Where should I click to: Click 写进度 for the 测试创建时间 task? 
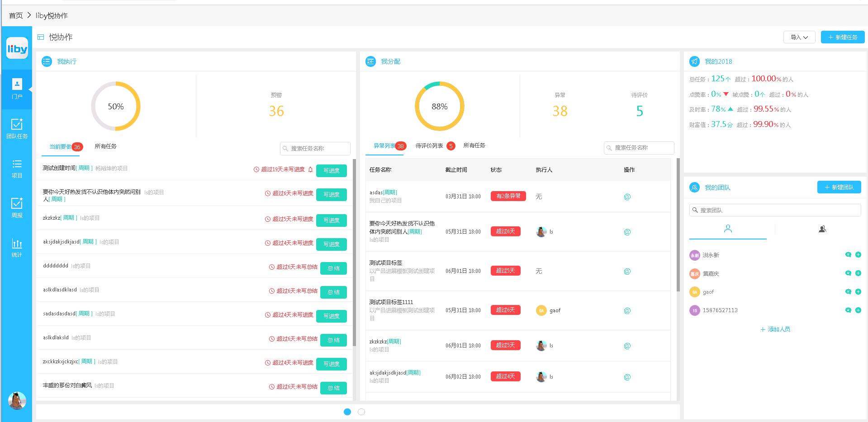tap(331, 170)
